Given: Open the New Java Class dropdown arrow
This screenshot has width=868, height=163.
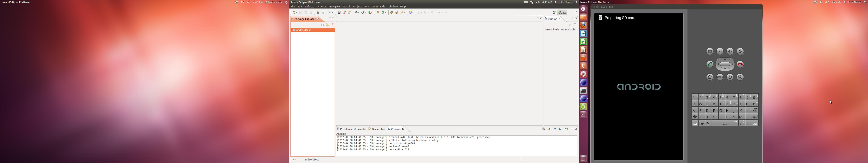Looking at the screenshot, I should coord(386,12).
